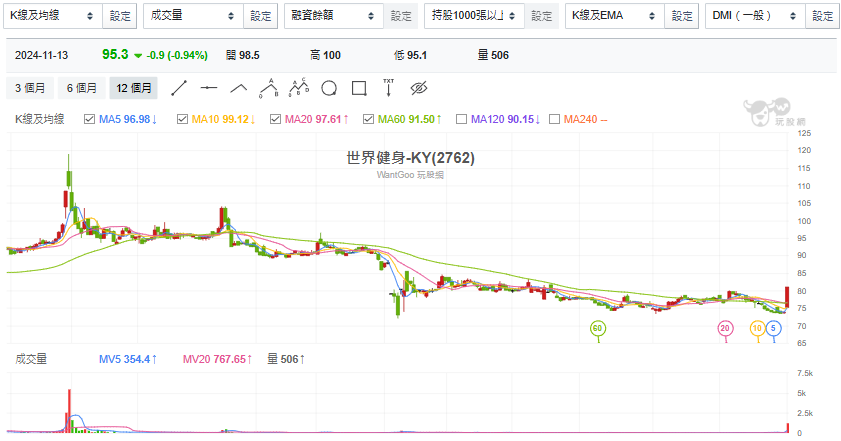Select the trend line drawing tool

tap(179, 88)
